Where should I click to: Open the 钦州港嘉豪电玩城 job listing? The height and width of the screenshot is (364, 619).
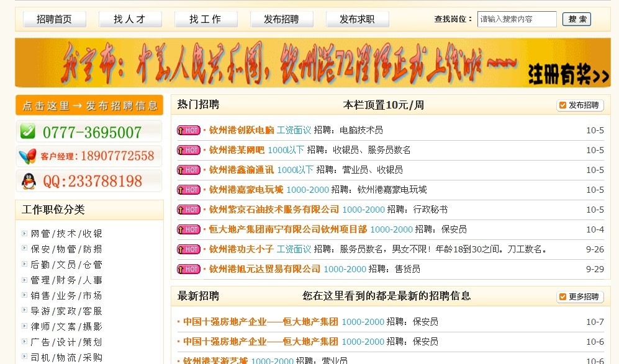click(x=246, y=190)
